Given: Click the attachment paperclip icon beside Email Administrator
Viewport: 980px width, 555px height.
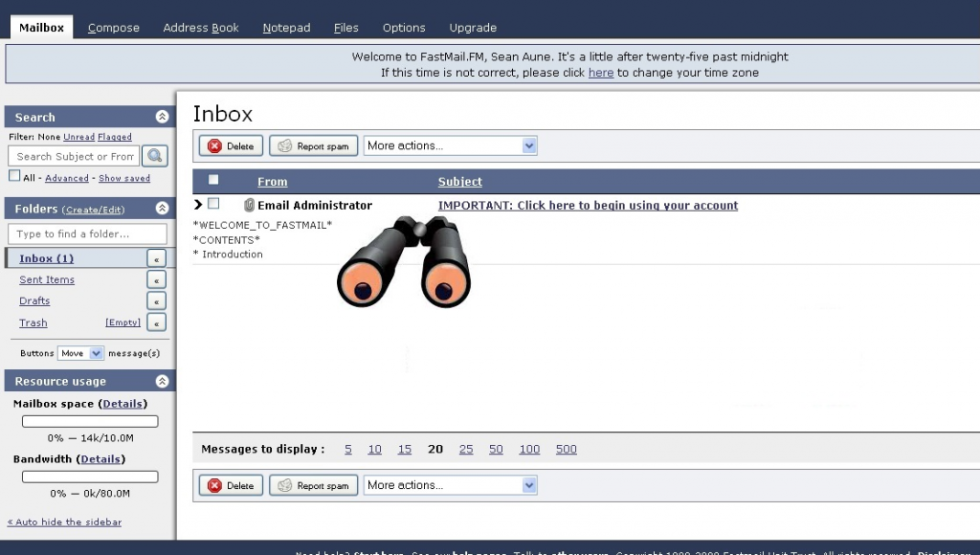Looking at the screenshot, I should tap(249, 205).
